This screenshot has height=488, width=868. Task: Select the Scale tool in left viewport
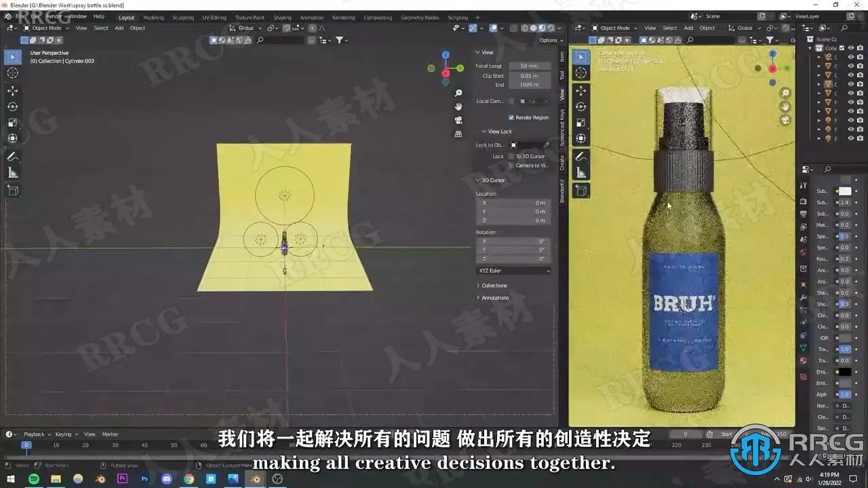pos(13,123)
